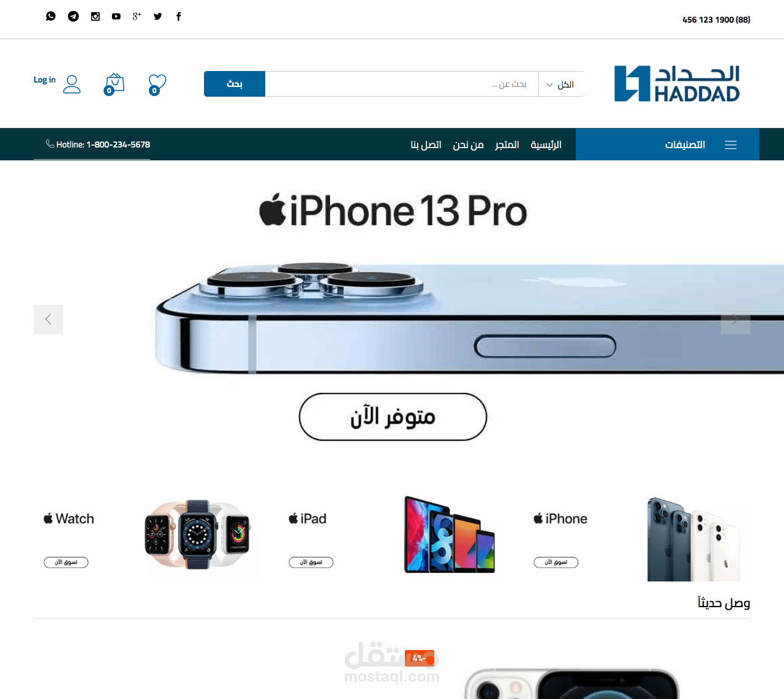
Task: Open the اتصل بنا menu item
Action: tap(426, 144)
